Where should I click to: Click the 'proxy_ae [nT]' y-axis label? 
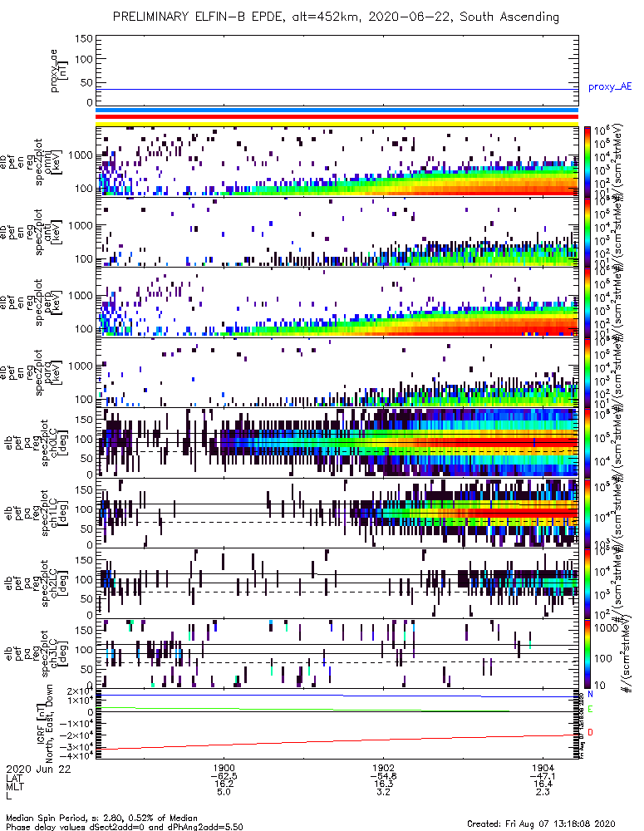57,71
